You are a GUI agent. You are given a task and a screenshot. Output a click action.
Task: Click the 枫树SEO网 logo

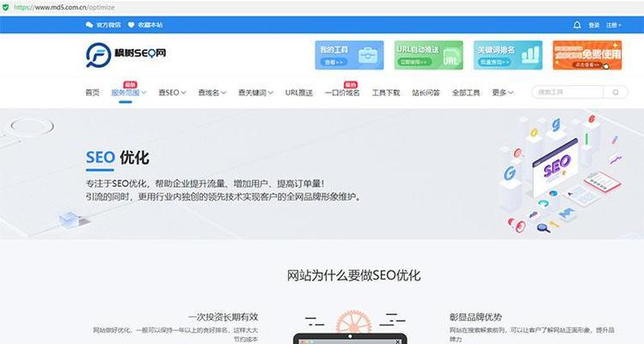tap(126, 55)
